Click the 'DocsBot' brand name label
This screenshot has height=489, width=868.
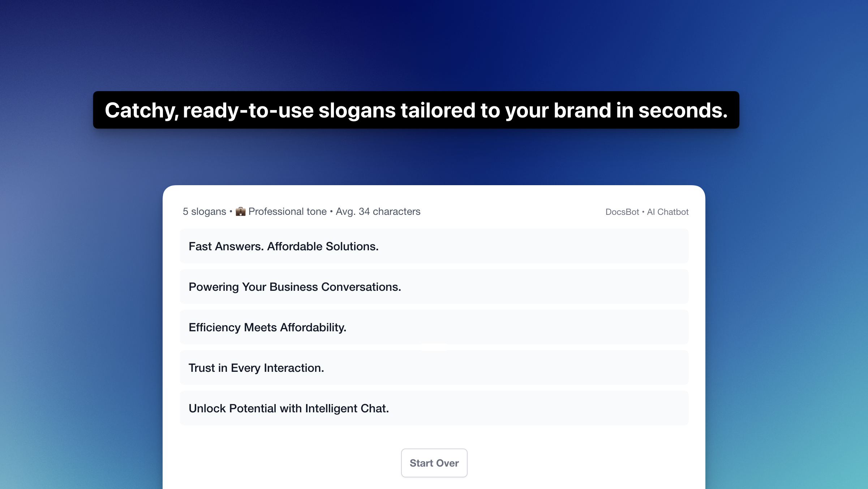tap(622, 212)
